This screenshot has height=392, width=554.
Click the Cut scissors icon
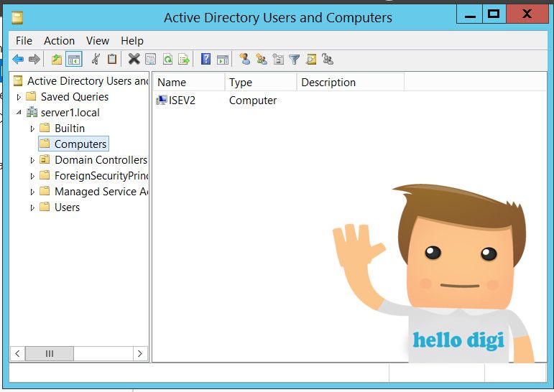click(x=96, y=59)
